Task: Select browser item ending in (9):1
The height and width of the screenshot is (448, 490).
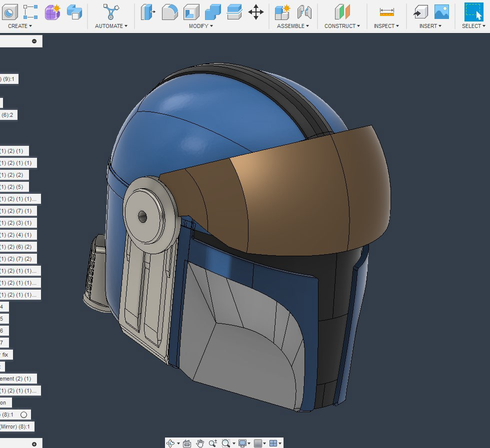Action: [9, 79]
